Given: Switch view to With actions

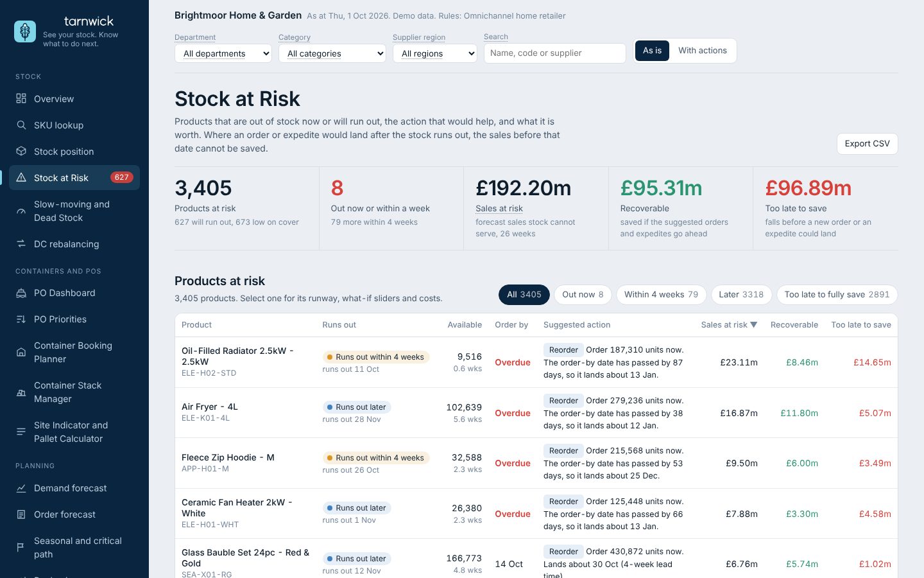Looking at the screenshot, I should coord(703,51).
